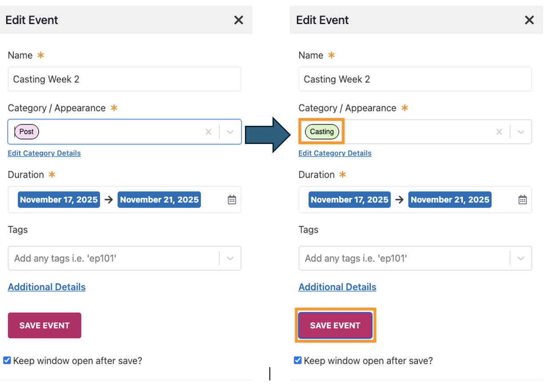Viewport: 545px width, 392px height.
Task: Open left Edit Category Details link
Action: 44,153
